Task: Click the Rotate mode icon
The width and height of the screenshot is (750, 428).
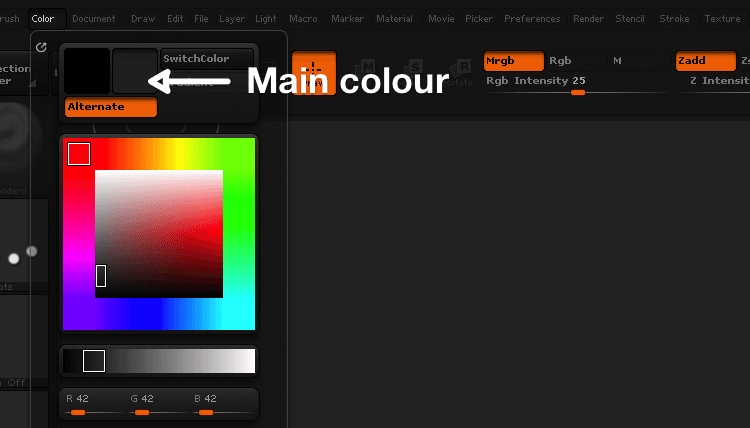Action: pos(463,74)
